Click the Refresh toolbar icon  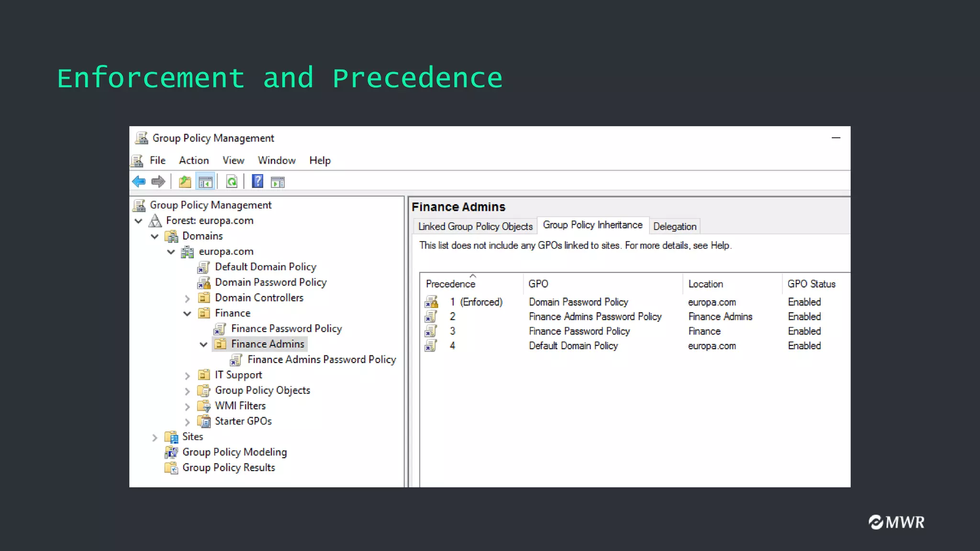(x=232, y=182)
